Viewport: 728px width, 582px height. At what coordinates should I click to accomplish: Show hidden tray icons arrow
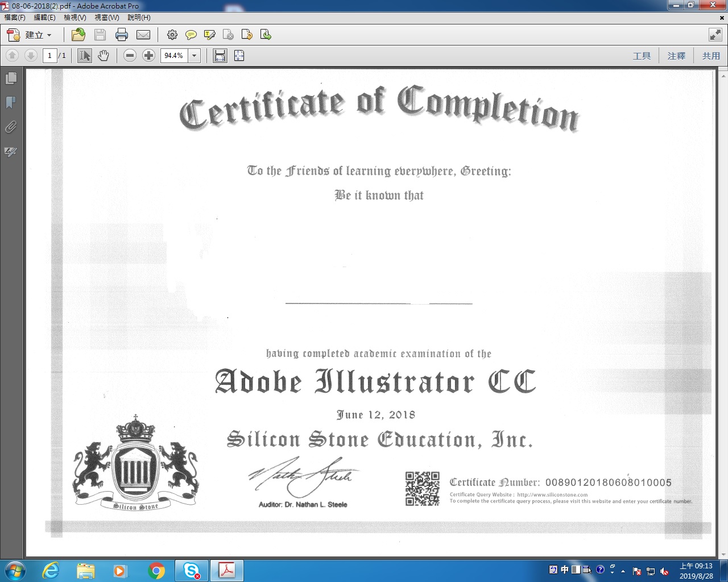click(623, 571)
